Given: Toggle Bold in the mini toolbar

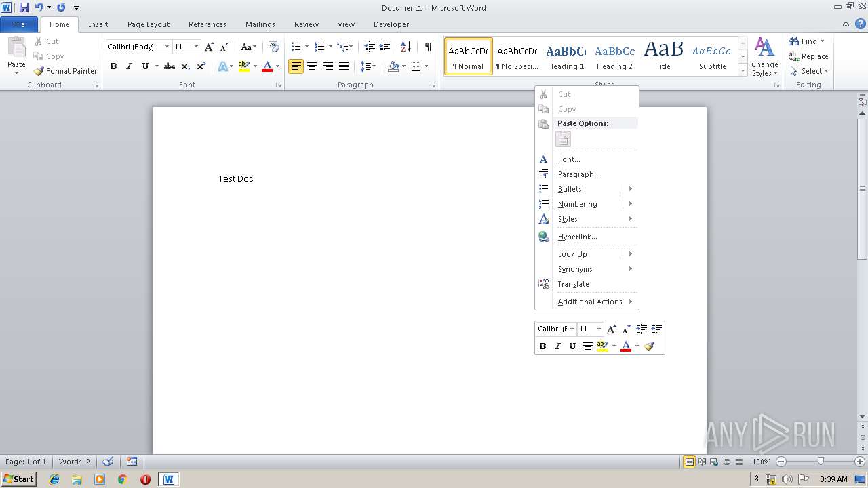Looking at the screenshot, I should tap(542, 346).
